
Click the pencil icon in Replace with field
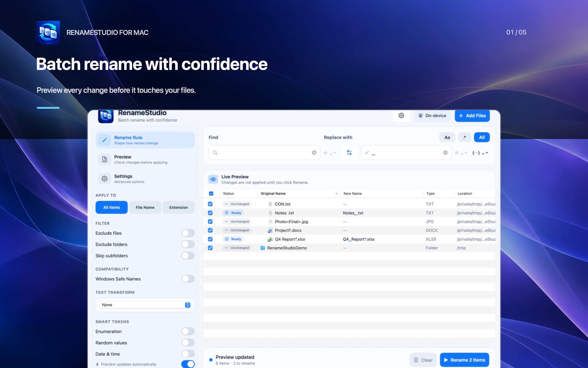(x=367, y=153)
